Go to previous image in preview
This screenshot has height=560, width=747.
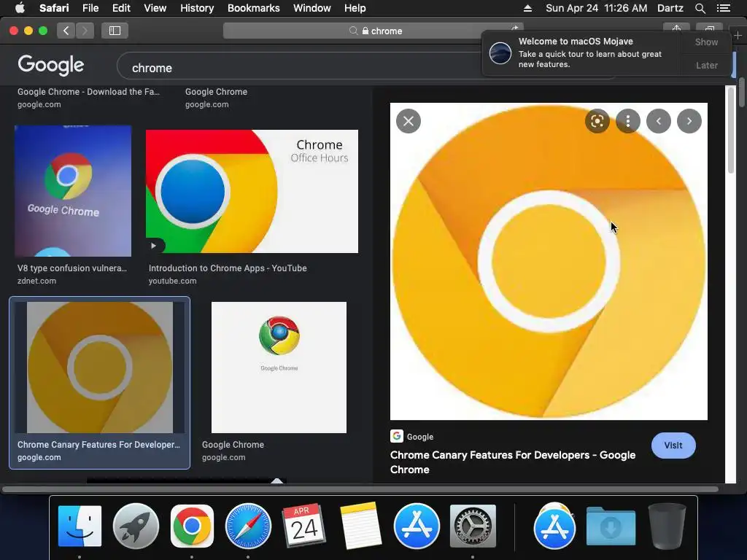click(x=659, y=121)
